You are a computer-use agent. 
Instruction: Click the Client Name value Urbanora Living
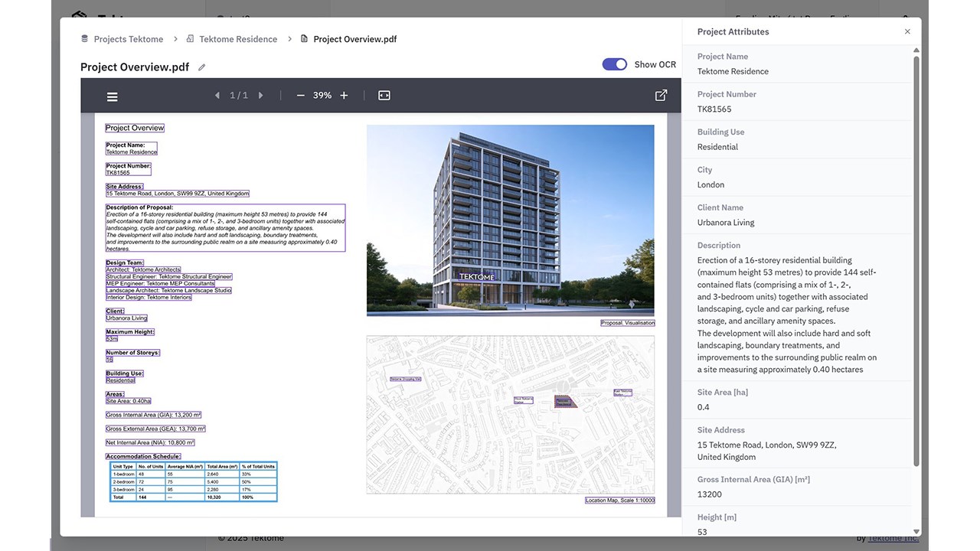(x=726, y=223)
